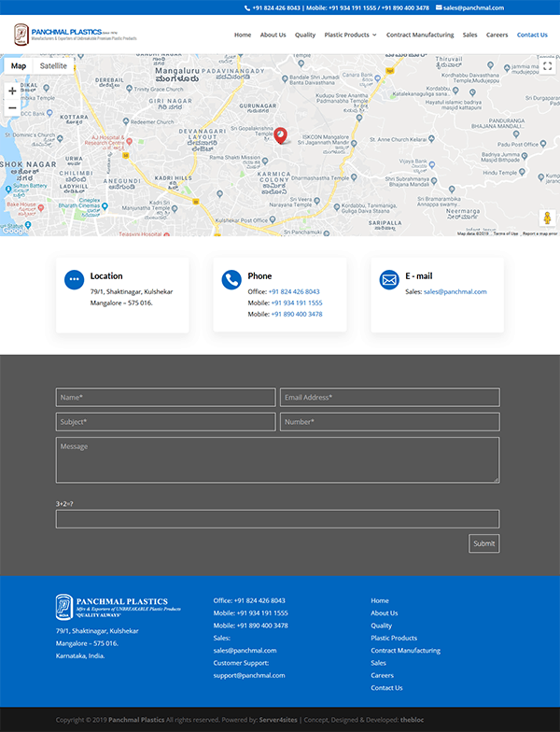Click the Redeemer Church map marker

[126, 121]
